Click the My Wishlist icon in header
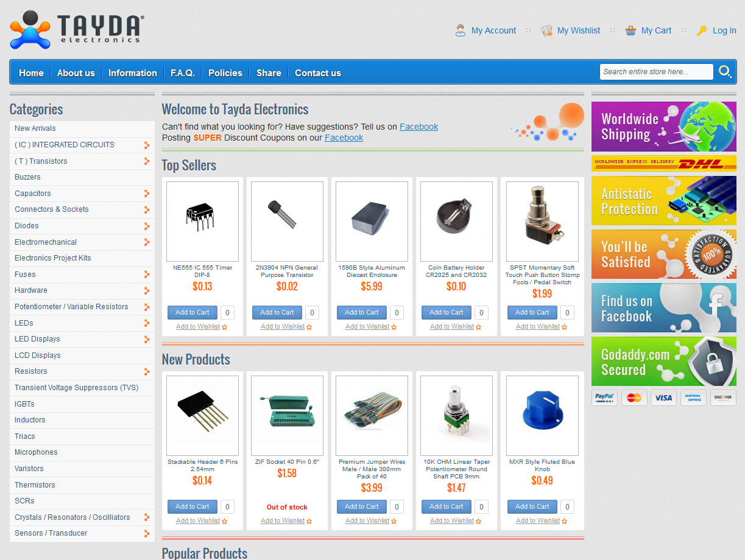This screenshot has width=745, height=560. tap(547, 30)
